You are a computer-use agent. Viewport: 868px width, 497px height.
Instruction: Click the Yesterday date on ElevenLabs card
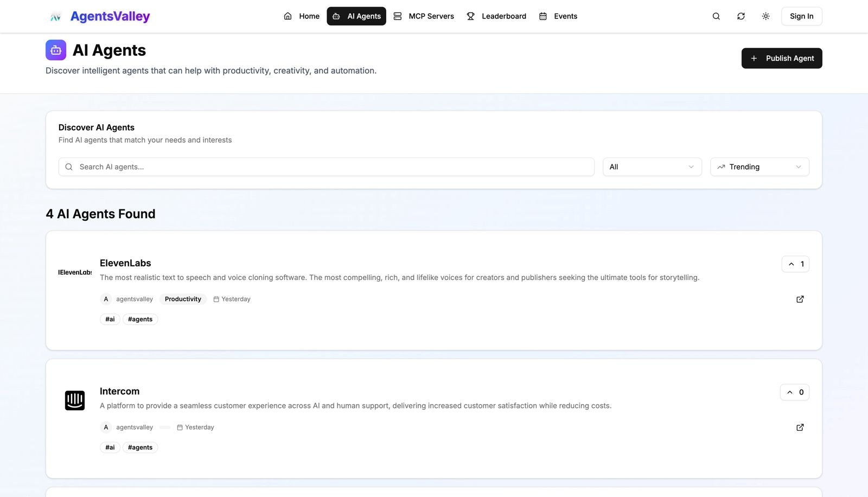coord(232,299)
